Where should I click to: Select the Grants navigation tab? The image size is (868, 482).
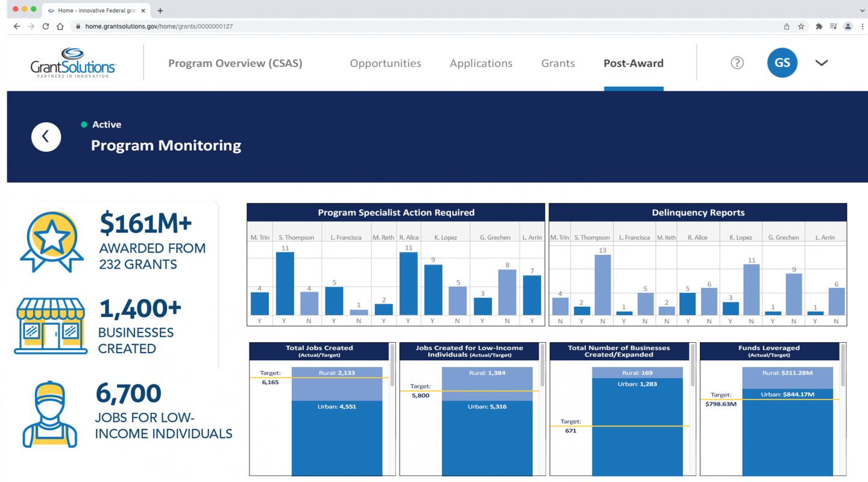click(x=558, y=63)
